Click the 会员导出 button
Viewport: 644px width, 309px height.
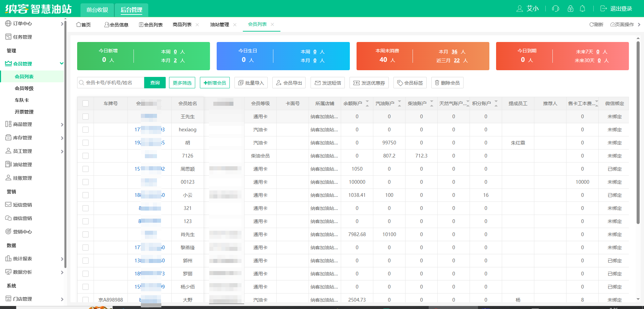pyautogui.click(x=289, y=83)
